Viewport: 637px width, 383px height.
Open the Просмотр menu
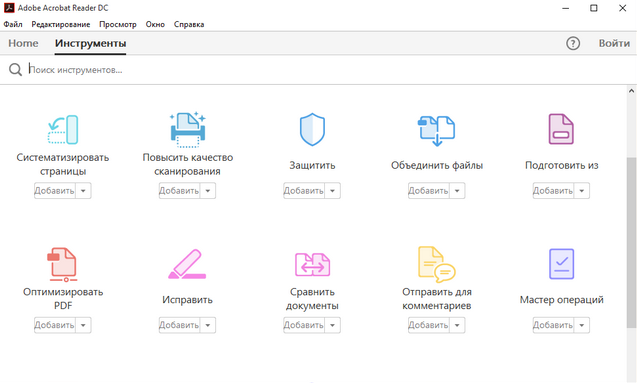coord(118,24)
